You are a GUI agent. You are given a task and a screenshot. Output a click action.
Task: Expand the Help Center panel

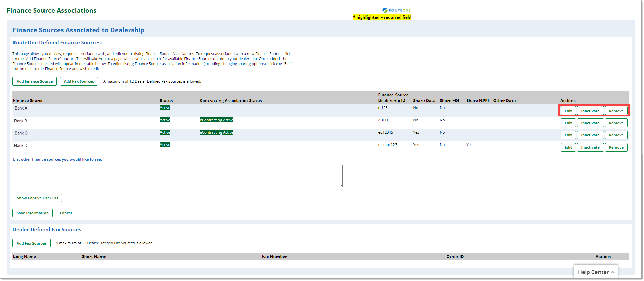click(x=596, y=272)
